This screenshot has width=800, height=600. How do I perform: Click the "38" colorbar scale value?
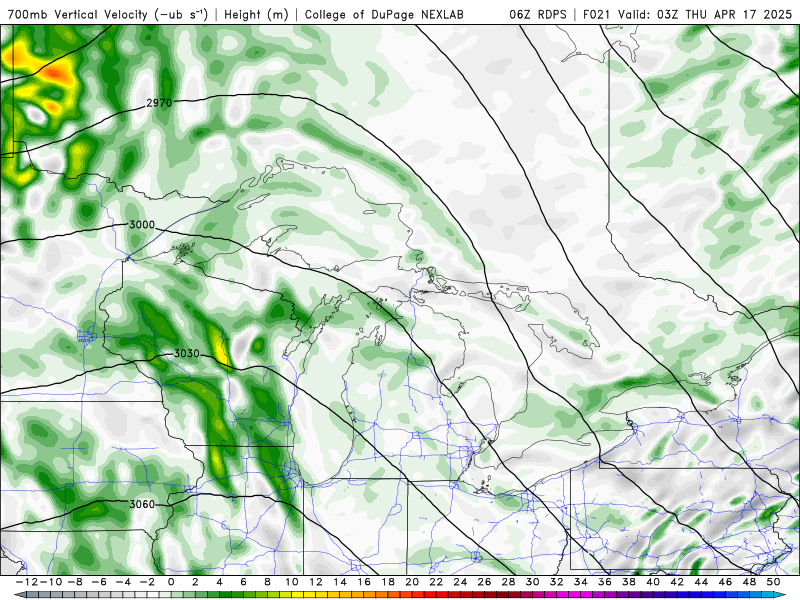(x=629, y=582)
